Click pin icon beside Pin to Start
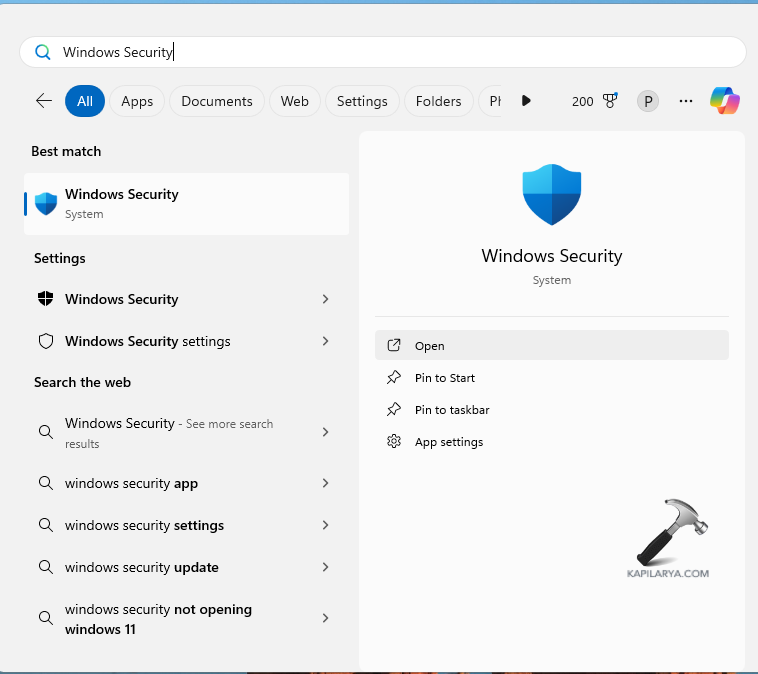 click(394, 377)
